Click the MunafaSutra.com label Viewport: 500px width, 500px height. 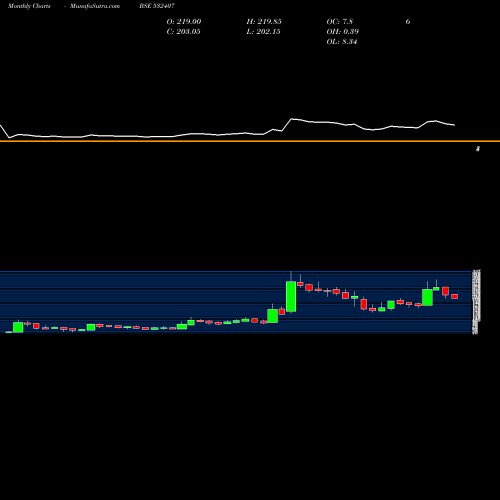(95, 6)
